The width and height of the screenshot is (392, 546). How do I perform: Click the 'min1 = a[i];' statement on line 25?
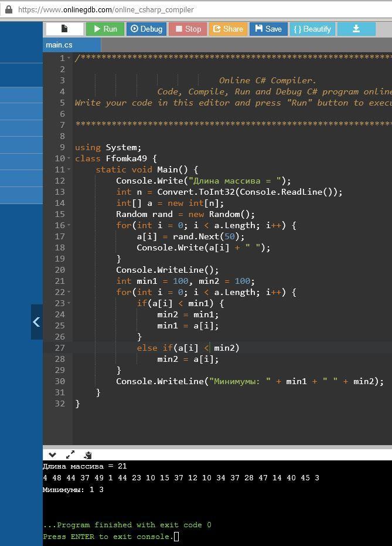188,325
